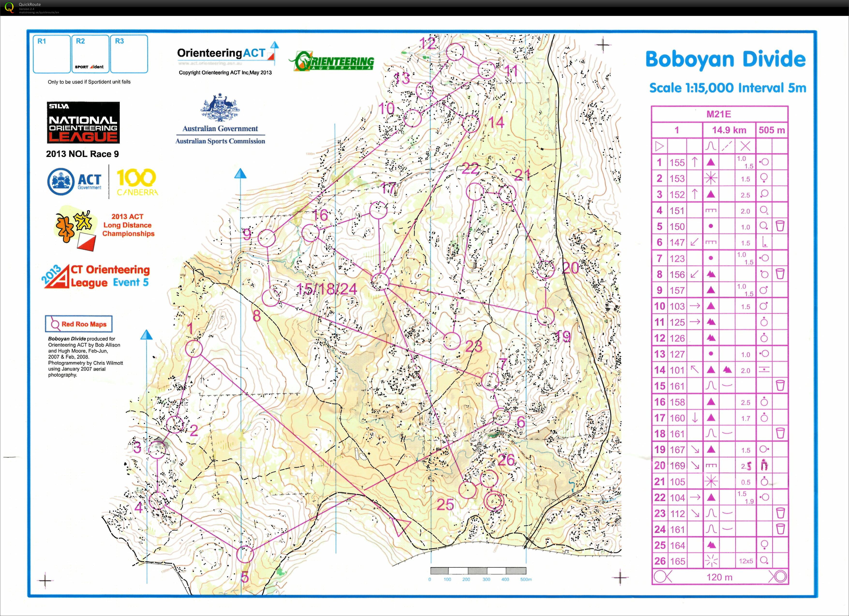Select control circle 12 on the map
Viewport: 849px width, 616px height.
click(x=455, y=52)
